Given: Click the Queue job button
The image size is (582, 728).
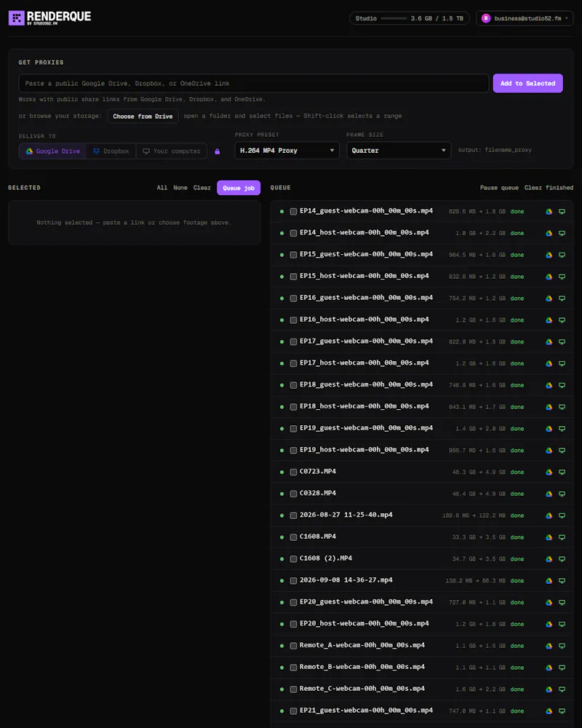Looking at the screenshot, I should tap(239, 188).
